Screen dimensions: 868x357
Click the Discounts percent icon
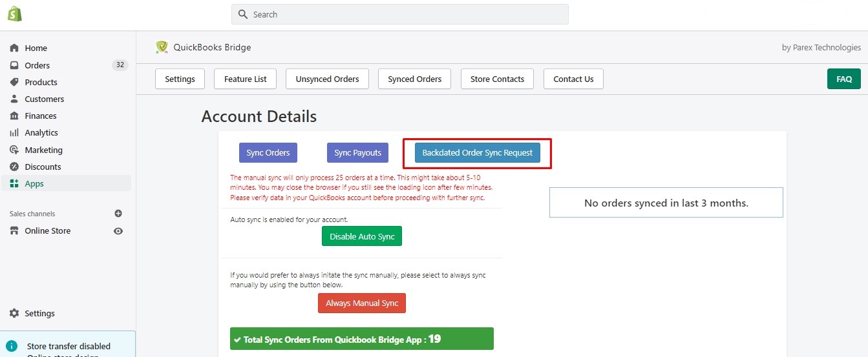point(14,167)
